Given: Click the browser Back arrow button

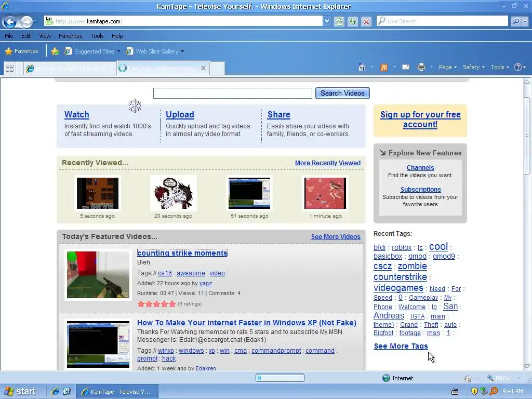Looking at the screenshot, I should 10,22.
